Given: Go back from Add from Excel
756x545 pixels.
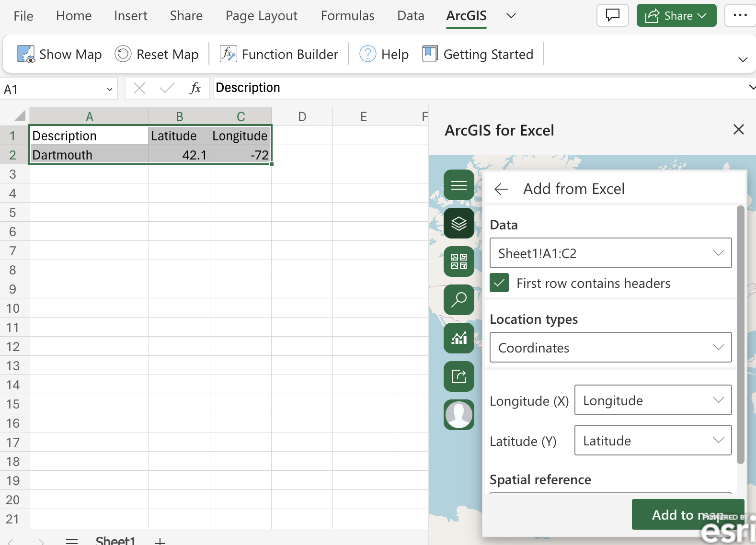Looking at the screenshot, I should [501, 189].
